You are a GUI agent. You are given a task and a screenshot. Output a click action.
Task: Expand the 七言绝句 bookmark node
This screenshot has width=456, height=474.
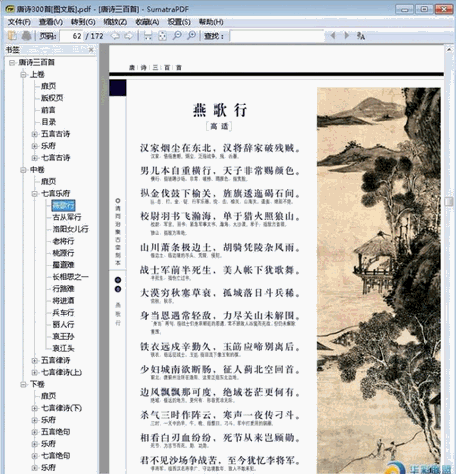34,456
